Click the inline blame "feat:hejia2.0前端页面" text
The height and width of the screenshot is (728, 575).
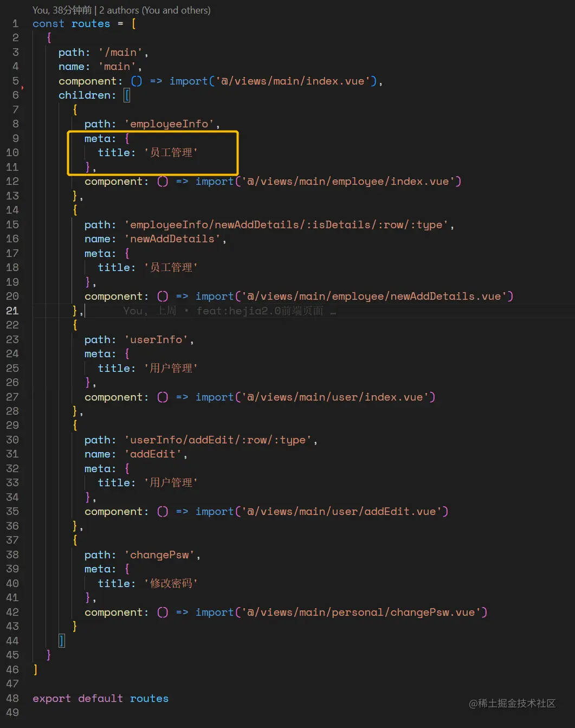click(x=260, y=311)
